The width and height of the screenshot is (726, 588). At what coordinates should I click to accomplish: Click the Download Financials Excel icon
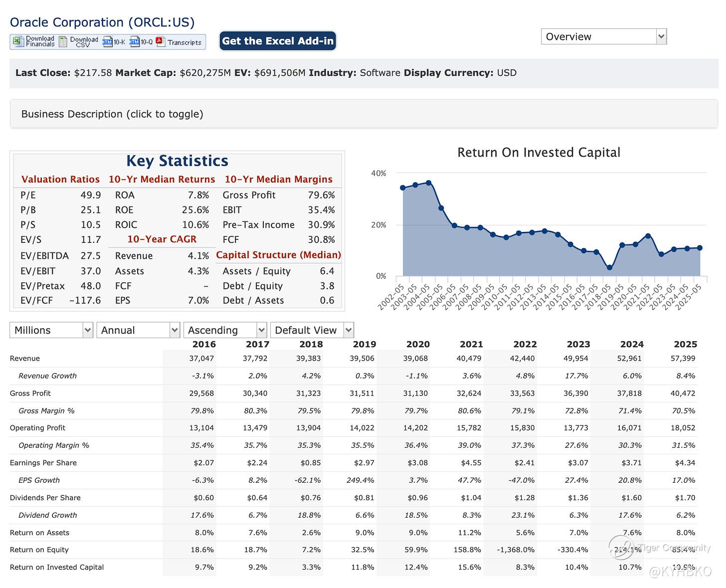tap(18, 41)
